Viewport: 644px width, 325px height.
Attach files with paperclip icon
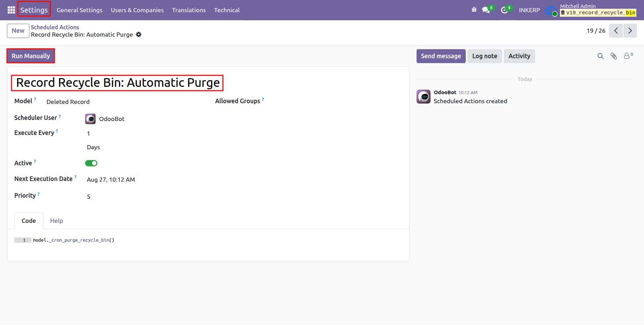click(x=614, y=56)
